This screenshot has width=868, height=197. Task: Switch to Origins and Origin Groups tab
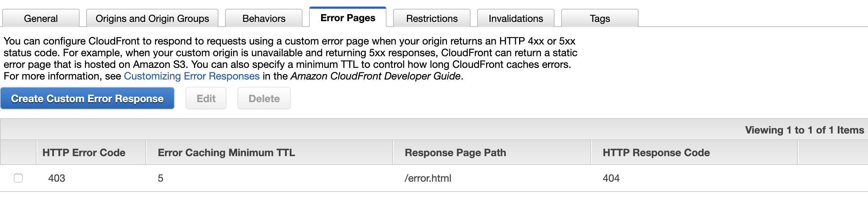coord(152,18)
